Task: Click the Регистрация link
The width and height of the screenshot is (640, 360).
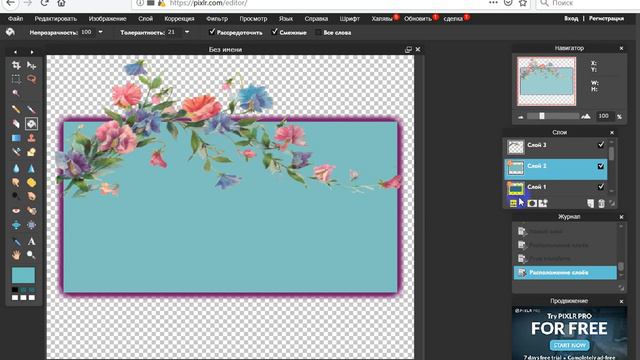Action: (x=606, y=18)
